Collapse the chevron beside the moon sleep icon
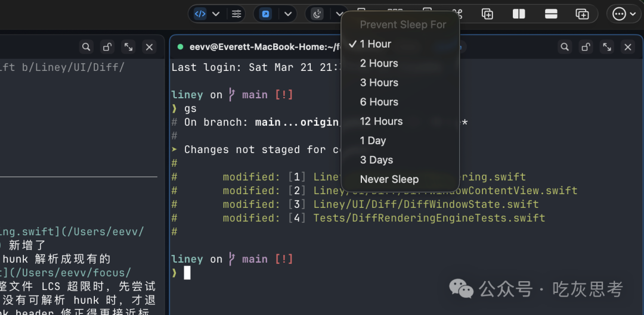This screenshot has height=315, width=644. click(339, 14)
